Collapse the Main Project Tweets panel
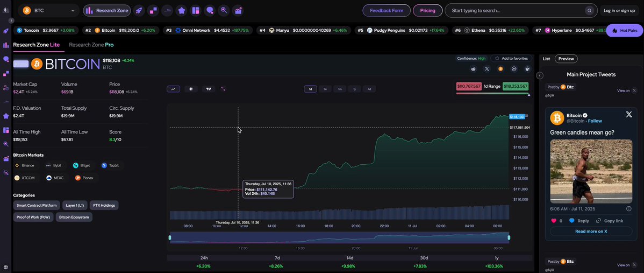The height and width of the screenshot is (273, 644). (540, 75)
